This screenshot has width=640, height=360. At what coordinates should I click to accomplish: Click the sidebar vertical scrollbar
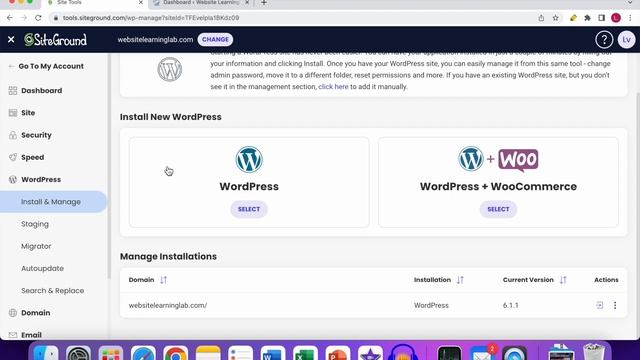(109, 166)
